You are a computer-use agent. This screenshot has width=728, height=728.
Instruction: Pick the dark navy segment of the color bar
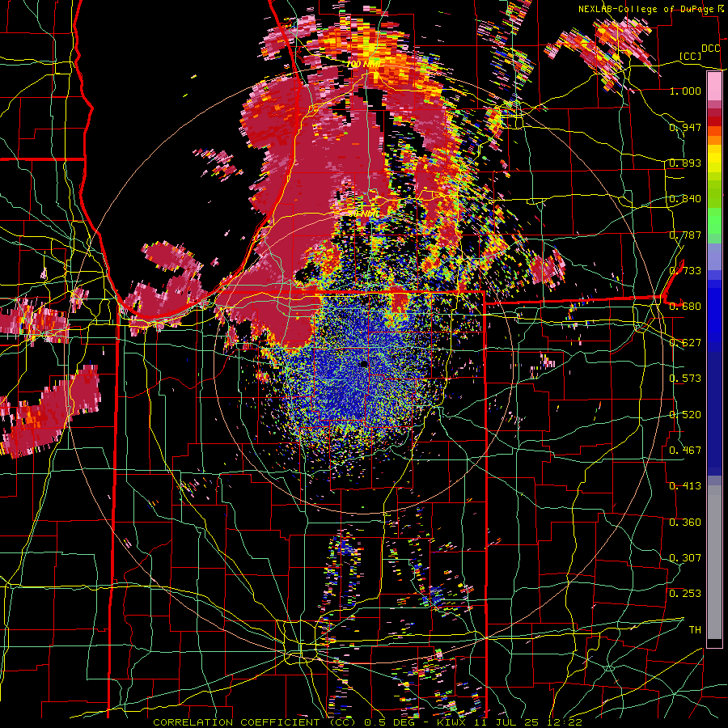[x=714, y=413]
